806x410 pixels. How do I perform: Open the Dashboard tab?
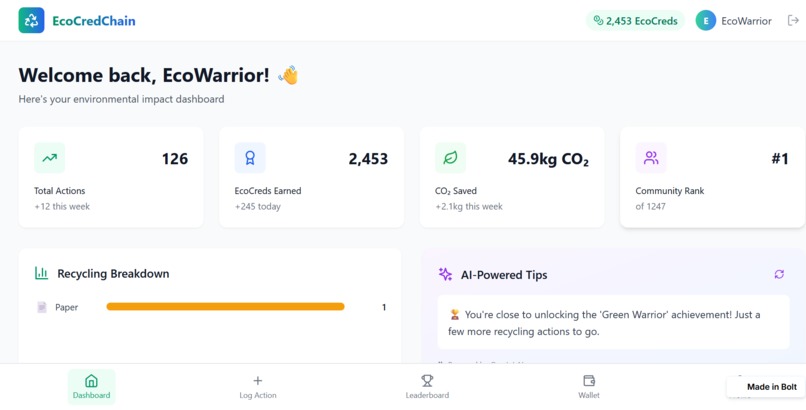pos(91,387)
